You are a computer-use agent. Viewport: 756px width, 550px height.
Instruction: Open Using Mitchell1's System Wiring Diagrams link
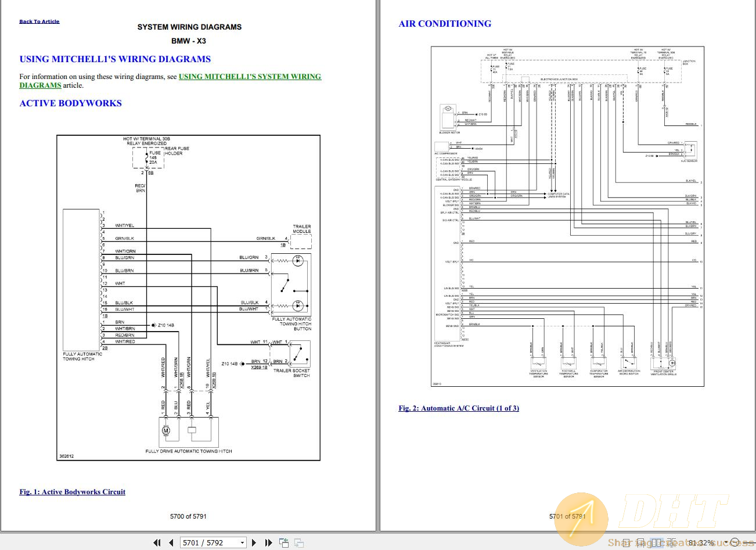click(170, 81)
